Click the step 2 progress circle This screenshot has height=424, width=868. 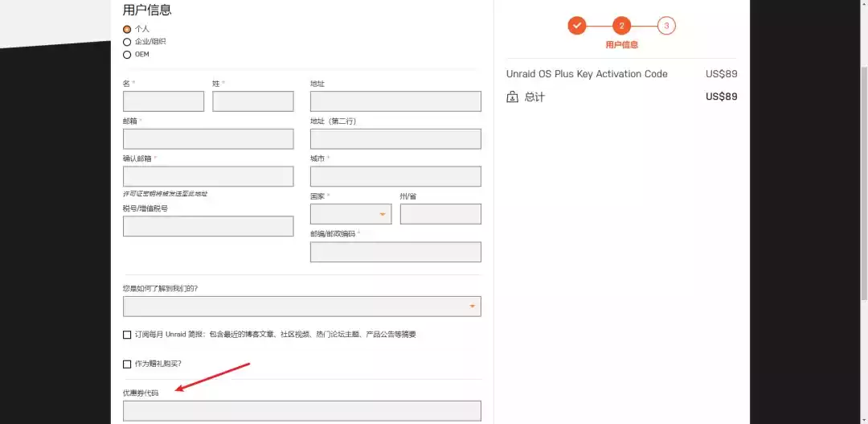tap(621, 26)
